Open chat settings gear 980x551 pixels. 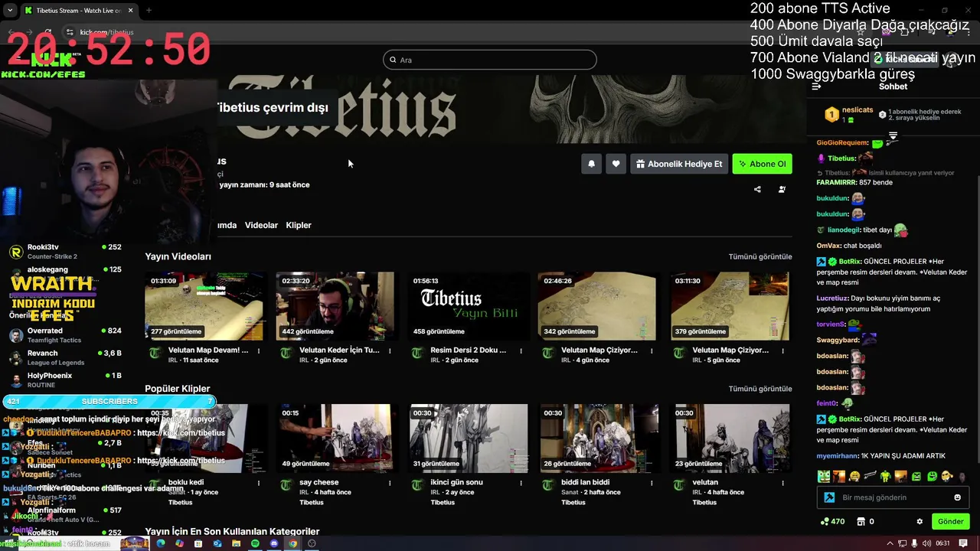(x=920, y=521)
